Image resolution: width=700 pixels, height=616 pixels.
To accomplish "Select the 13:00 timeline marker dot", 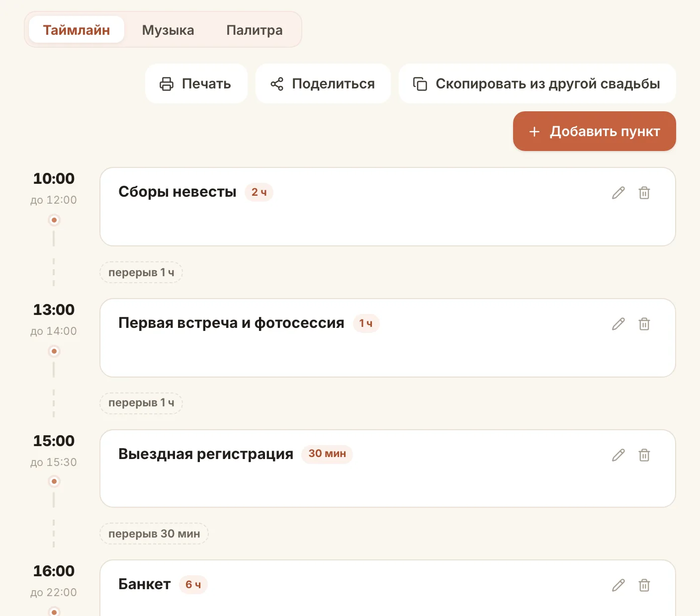I will (54, 351).
